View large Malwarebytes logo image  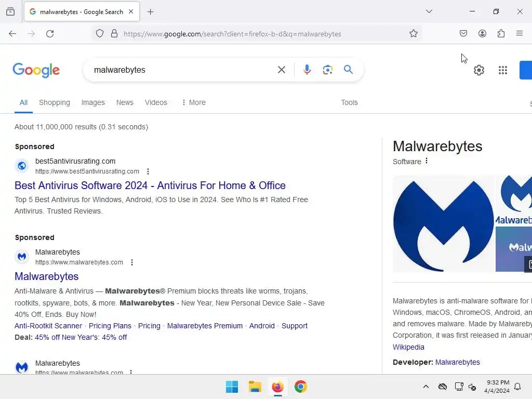pos(444,223)
